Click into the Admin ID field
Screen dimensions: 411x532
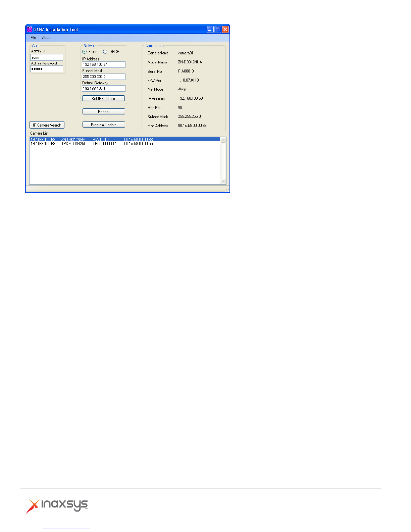[x=47, y=57]
